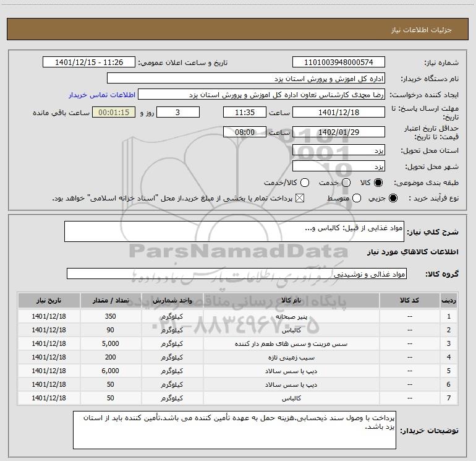
Task: Click the heading اطلاعات کالاهای مورد نیاز
Action: click(412, 252)
